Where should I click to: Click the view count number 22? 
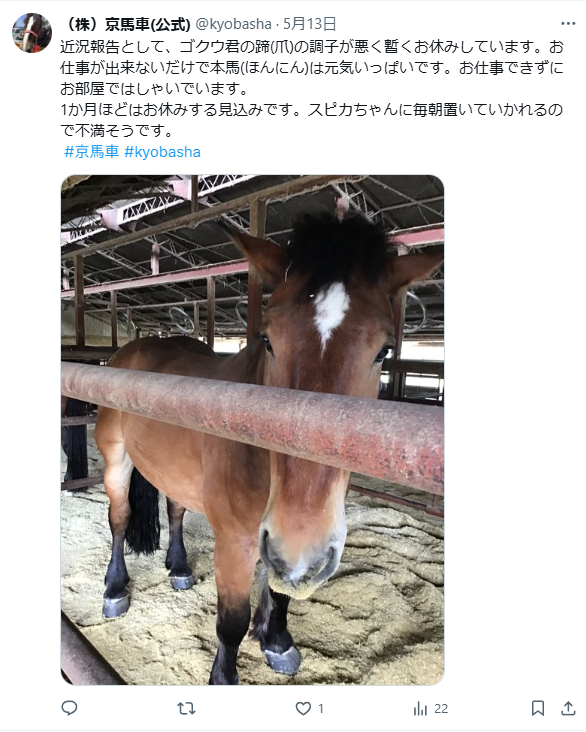(441, 709)
